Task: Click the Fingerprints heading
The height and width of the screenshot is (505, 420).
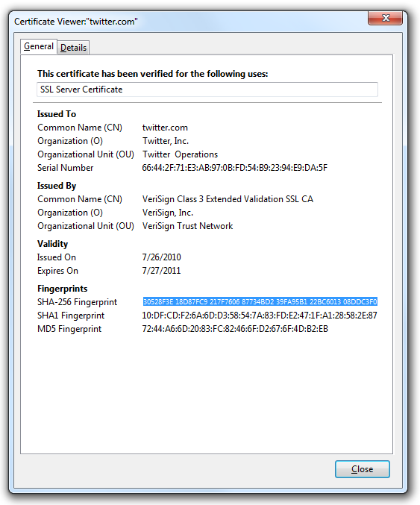Action: [x=63, y=289]
